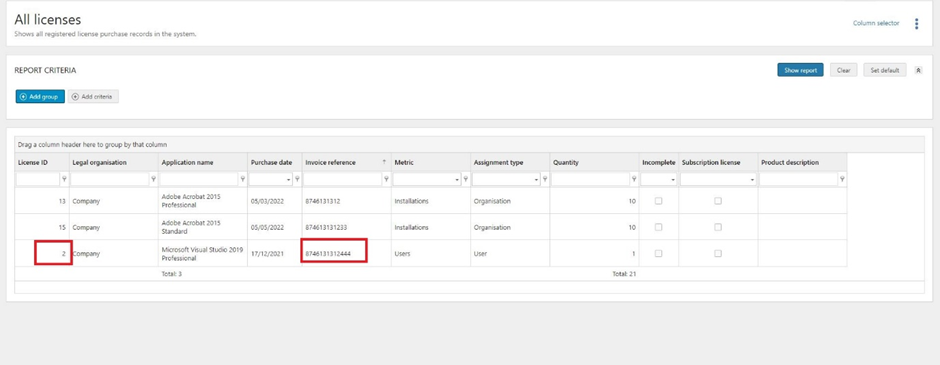Click purchase date 17/12/2021
940x365 pixels.
267,254
